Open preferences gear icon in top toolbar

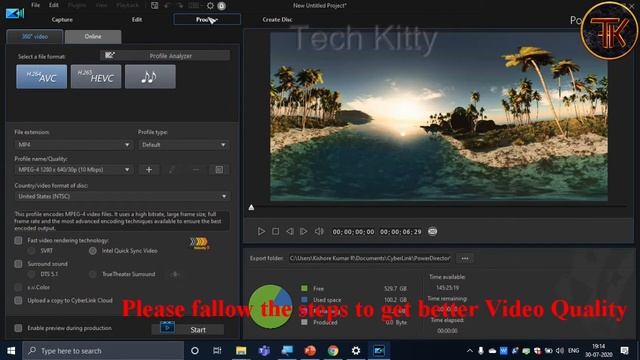210,6
